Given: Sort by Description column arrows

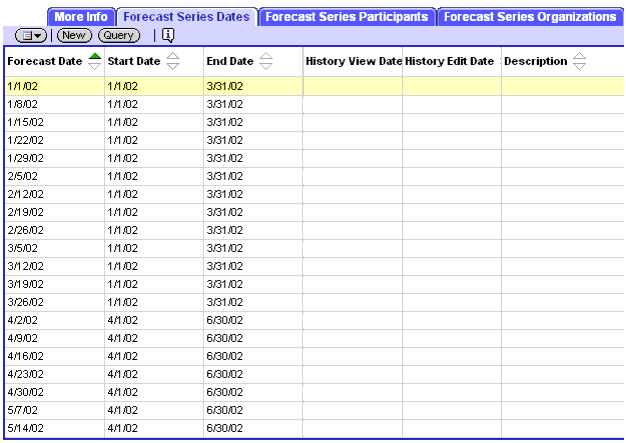Looking at the screenshot, I should 579,61.
